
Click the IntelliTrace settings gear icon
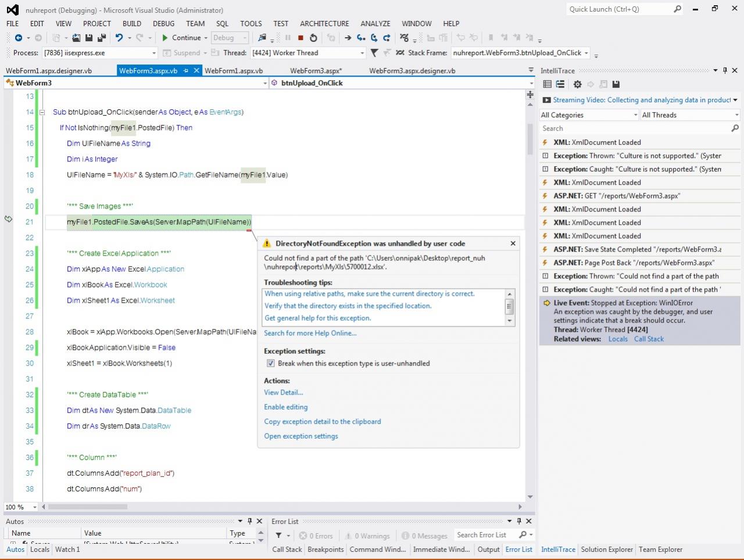(x=577, y=84)
